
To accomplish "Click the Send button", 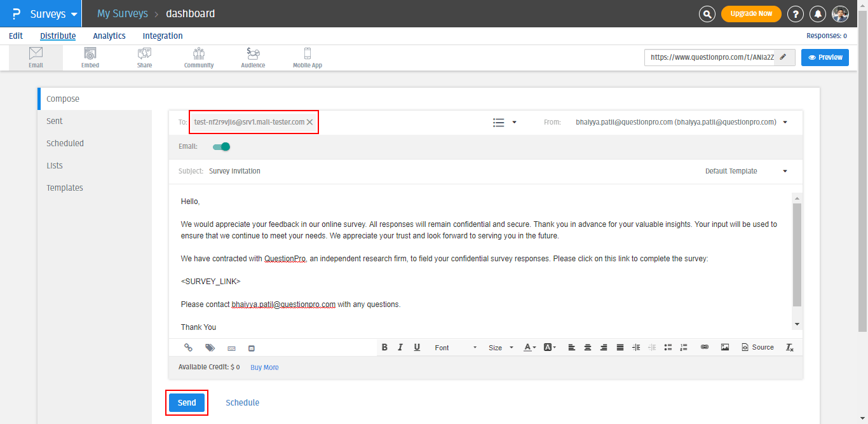I will [187, 403].
